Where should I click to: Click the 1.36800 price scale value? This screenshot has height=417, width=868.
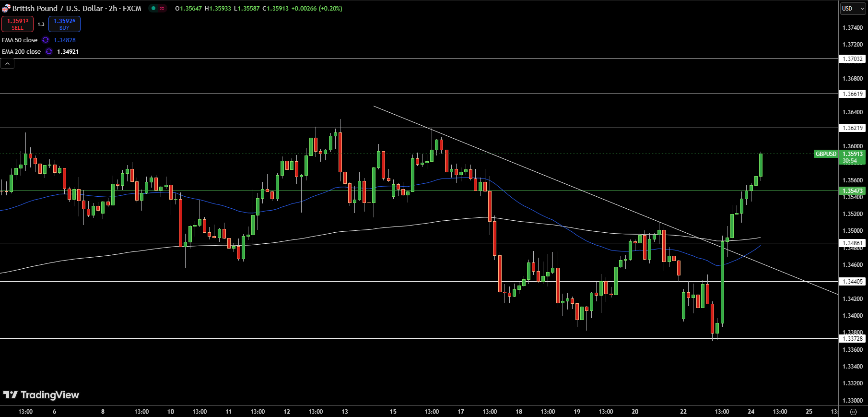click(x=853, y=79)
